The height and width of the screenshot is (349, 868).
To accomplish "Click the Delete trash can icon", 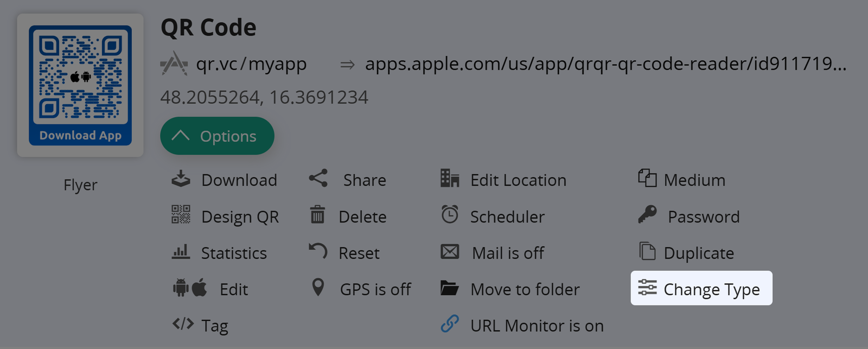I will pyautogui.click(x=317, y=215).
